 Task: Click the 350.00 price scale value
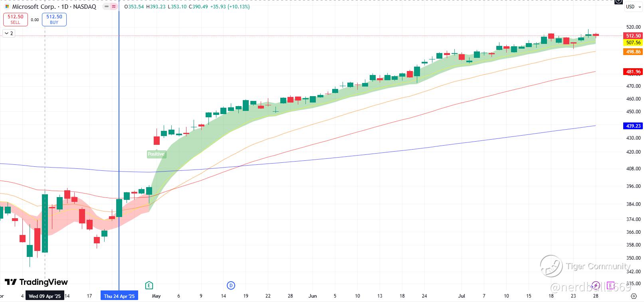tap(633, 258)
